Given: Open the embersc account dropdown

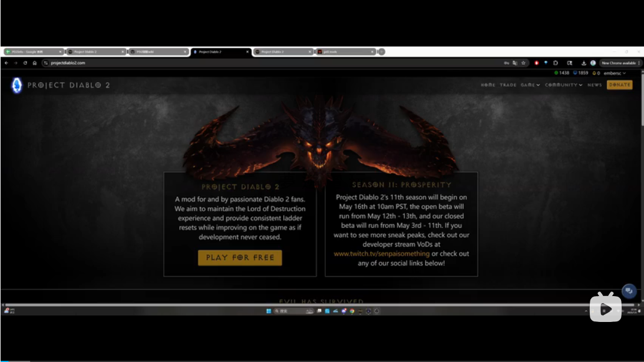Looking at the screenshot, I should coord(615,73).
